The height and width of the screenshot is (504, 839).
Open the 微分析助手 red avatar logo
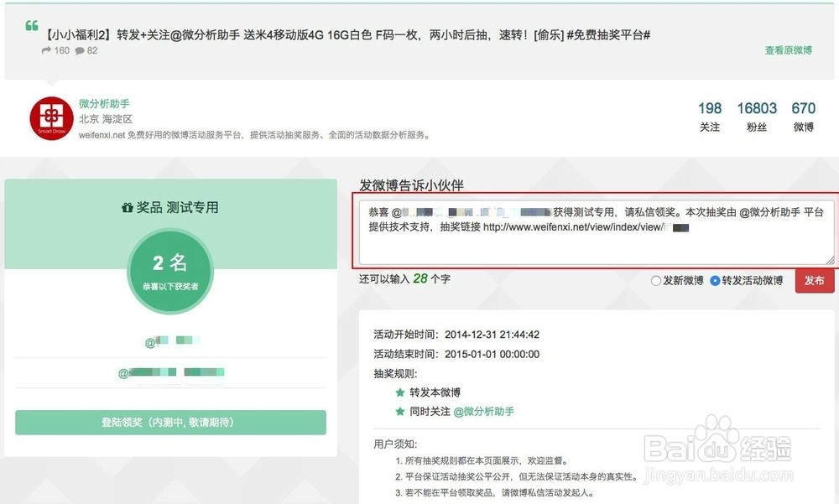click(51, 118)
